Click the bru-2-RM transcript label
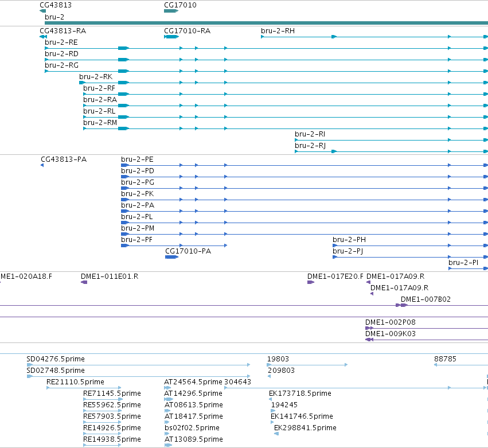 (100, 123)
